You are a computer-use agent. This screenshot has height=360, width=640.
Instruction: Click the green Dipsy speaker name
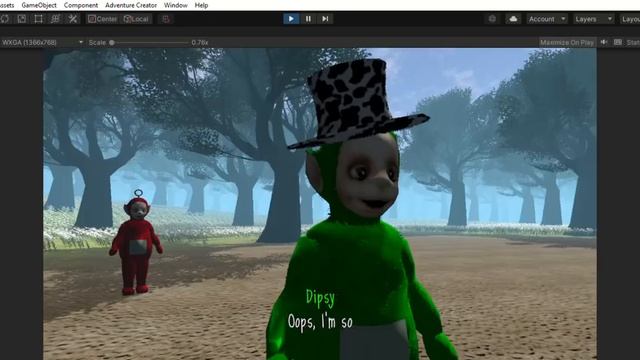tap(320, 298)
